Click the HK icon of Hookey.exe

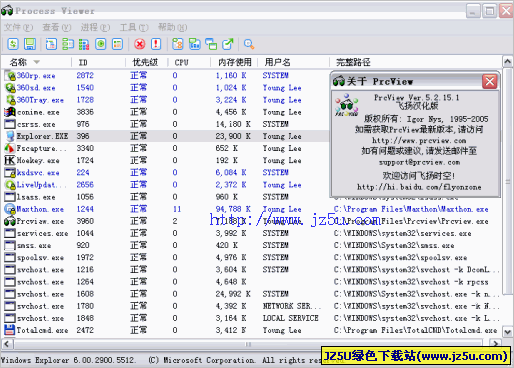pyautogui.click(x=10, y=160)
